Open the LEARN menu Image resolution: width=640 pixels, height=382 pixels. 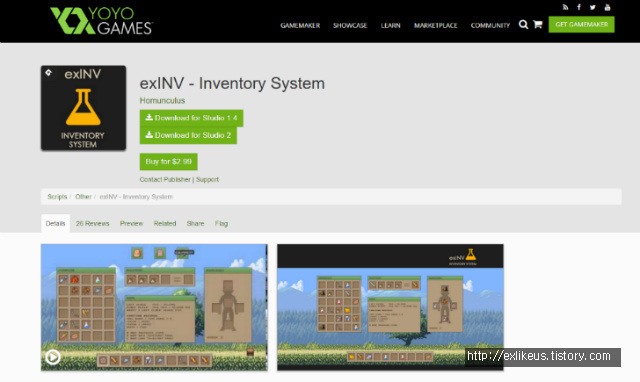[x=391, y=25]
